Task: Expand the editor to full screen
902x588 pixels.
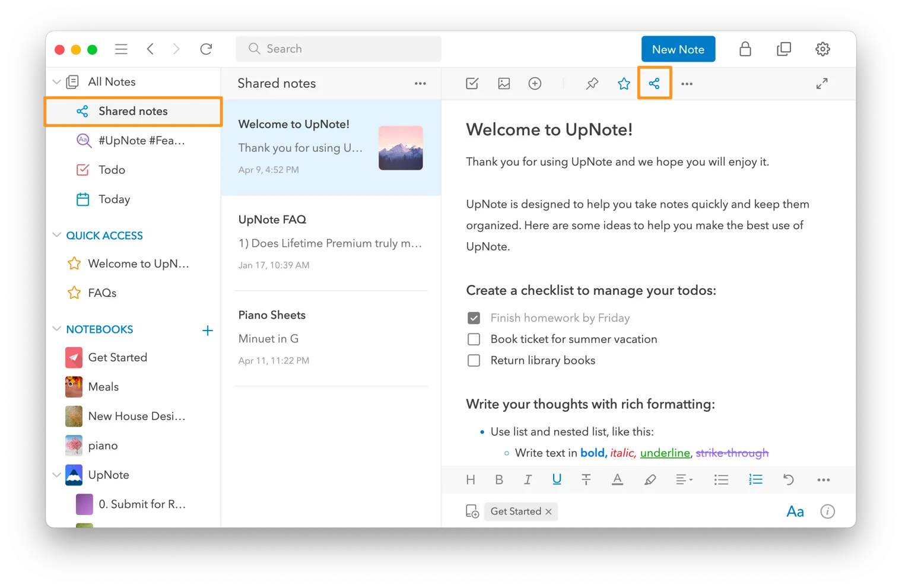Action: coord(821,84)
